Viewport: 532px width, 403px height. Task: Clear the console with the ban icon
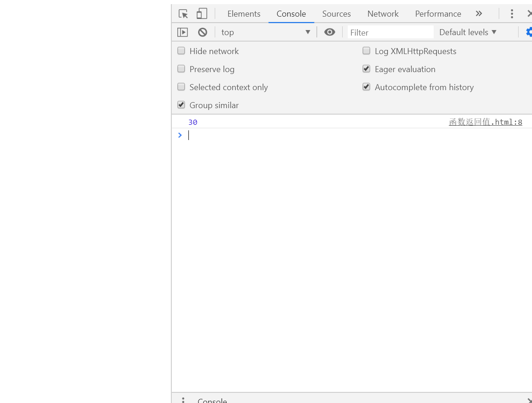203,32
